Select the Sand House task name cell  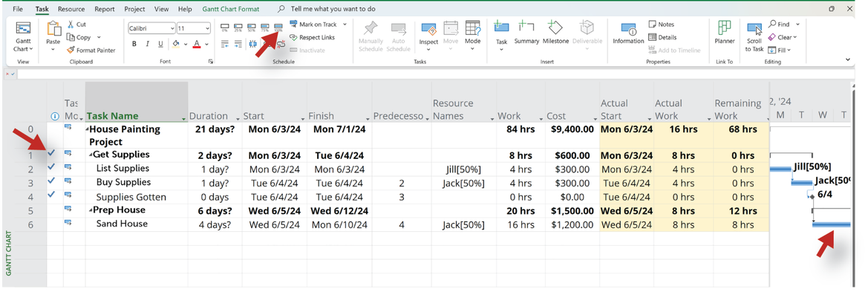pos(137,224)
